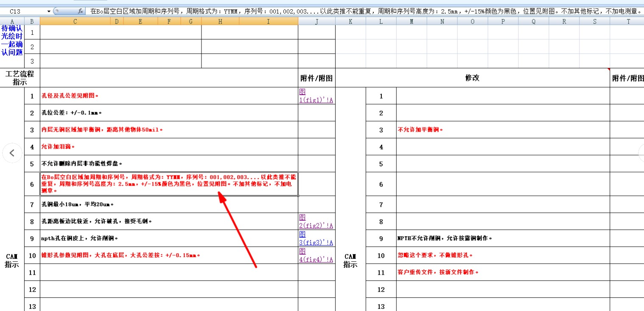Select the cell '孔位公差：+/-0.1mm。'
The image size is (644, 311).
(169, 113)
